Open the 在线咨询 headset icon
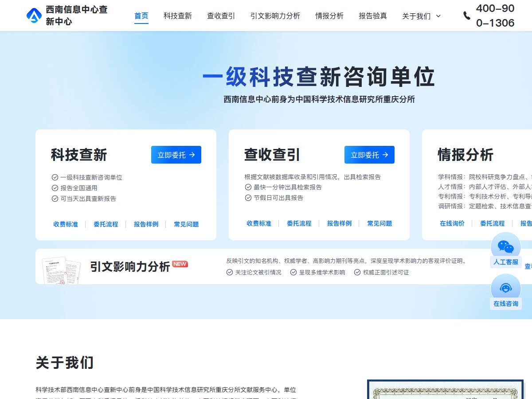This screenshot has height=399, width=532. pyautogui.click(x=506, y=288)
